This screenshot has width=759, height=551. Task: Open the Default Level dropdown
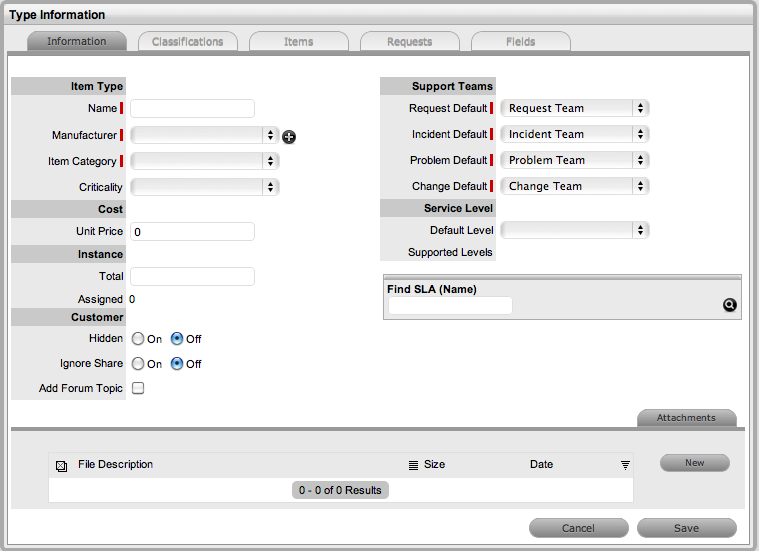[575, 230]
